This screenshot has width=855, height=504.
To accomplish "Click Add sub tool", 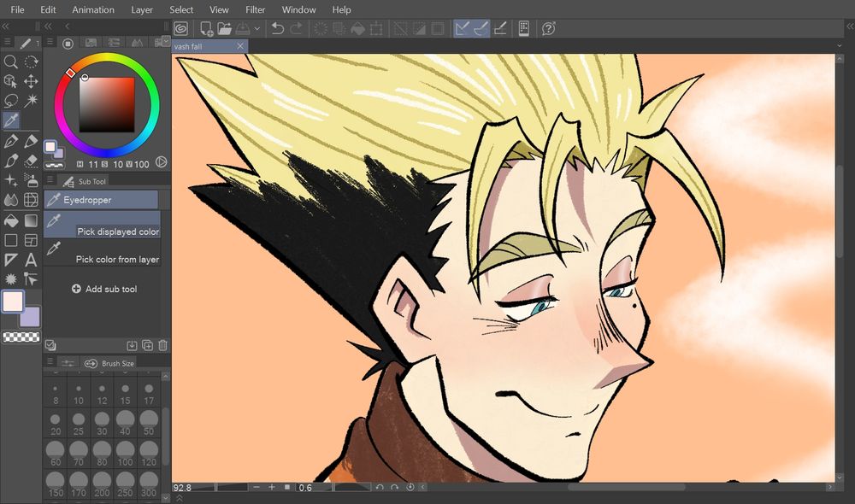I will click(104, 289).
